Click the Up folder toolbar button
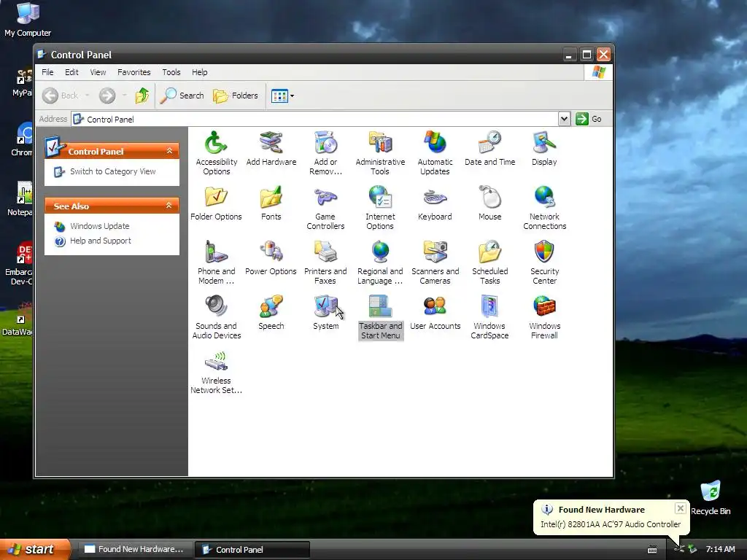Image resolution: width=747 pixels, height=560 pixels. [142, 96]
